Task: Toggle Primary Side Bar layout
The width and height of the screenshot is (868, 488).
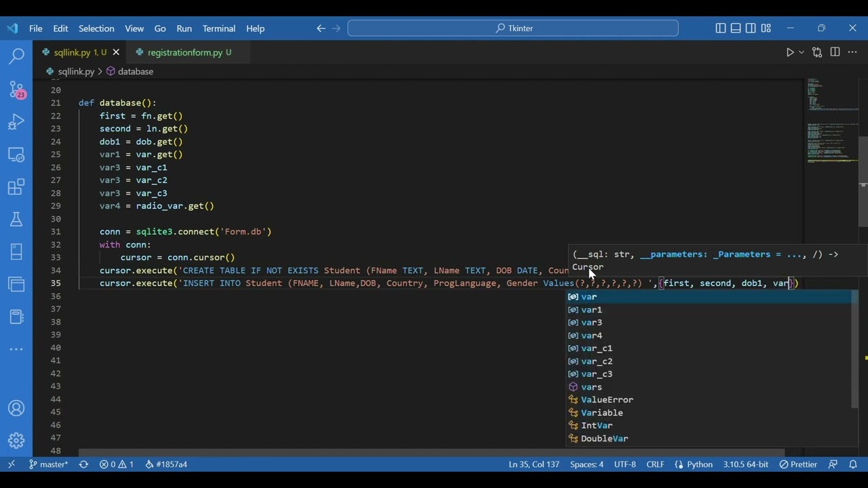Action: (x=721, y=28)
